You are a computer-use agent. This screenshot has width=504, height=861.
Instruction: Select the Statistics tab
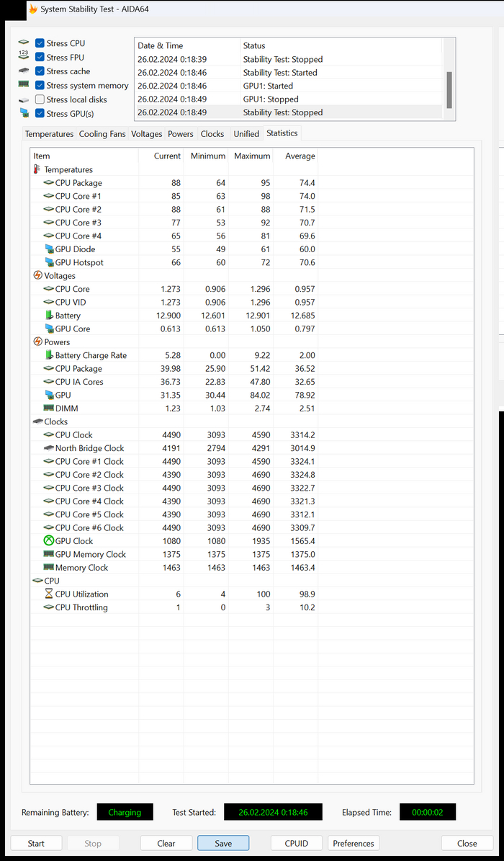282,133
